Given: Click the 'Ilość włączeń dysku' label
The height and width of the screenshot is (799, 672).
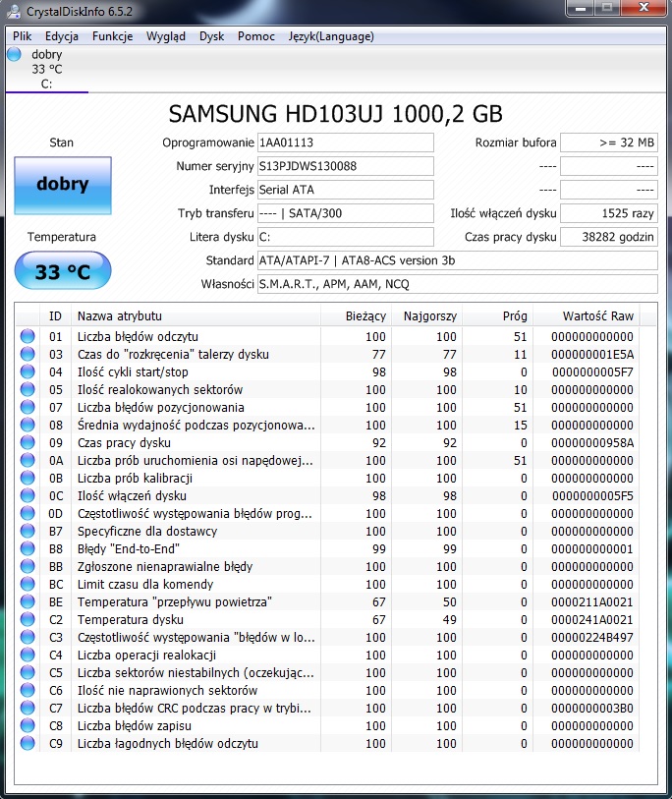Looking at the screenshot, I should pyautogui.click(x=503, y=213).
